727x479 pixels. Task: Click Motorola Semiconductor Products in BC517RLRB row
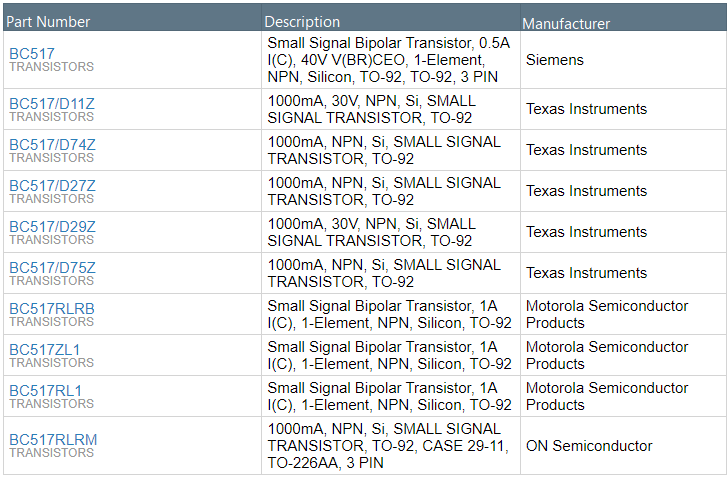point(607,314)
